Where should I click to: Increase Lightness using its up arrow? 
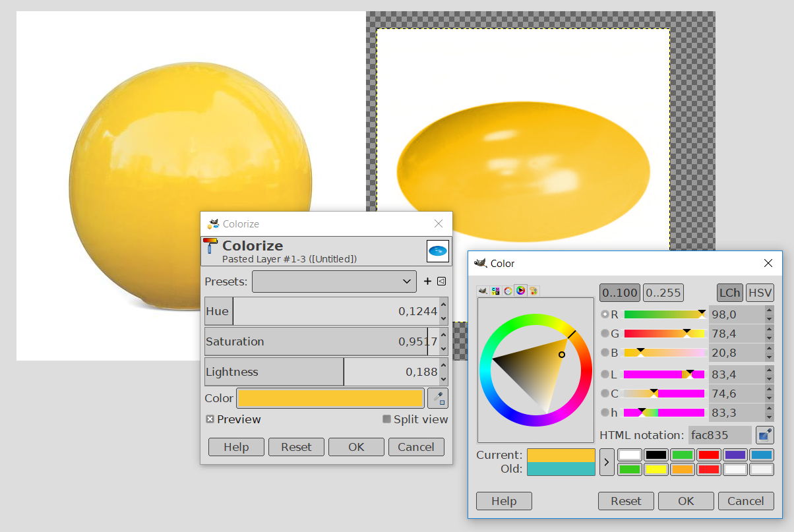tap(444, 365)
